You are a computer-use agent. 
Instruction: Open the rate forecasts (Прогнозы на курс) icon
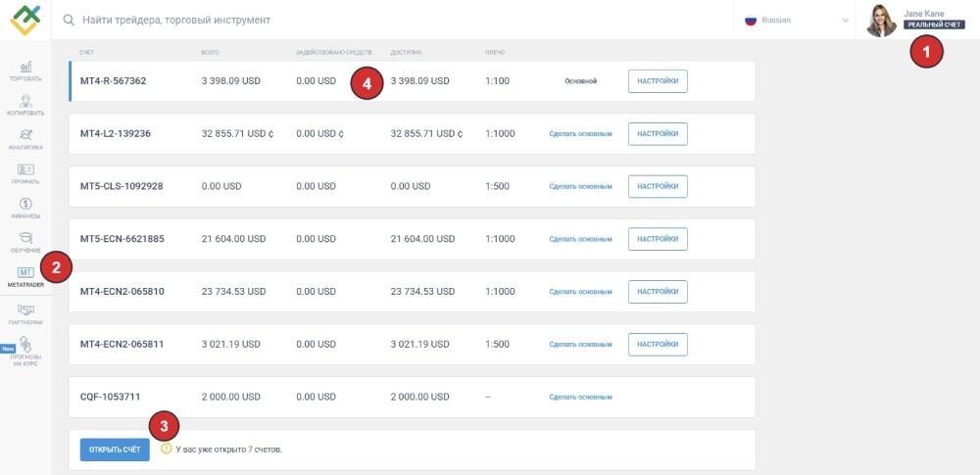point(25,344)
